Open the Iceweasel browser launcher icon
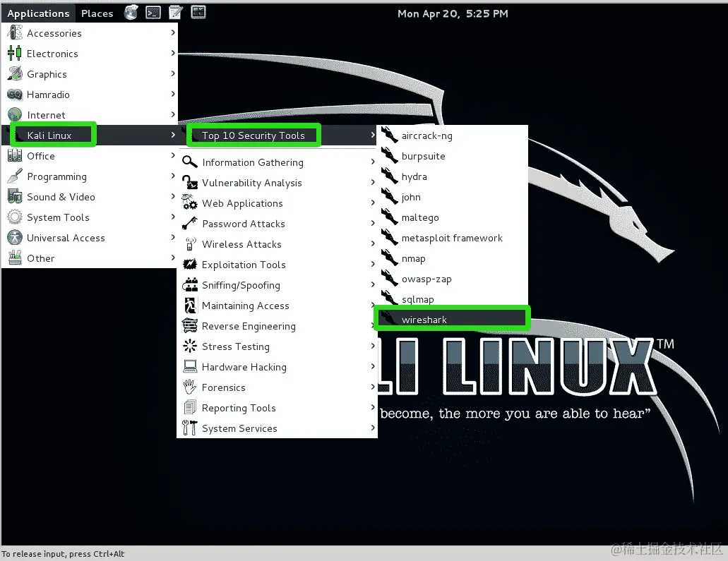 pos(131,13)
